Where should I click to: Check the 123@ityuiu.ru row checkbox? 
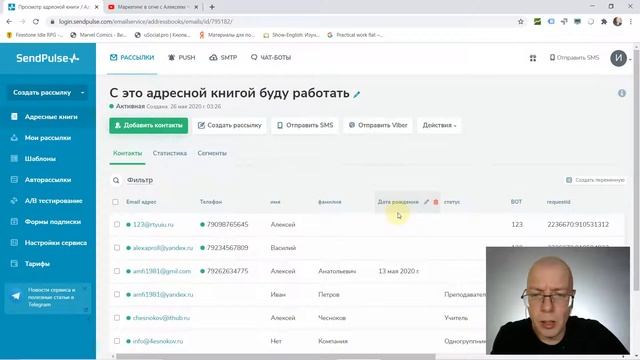coord(117,224)
